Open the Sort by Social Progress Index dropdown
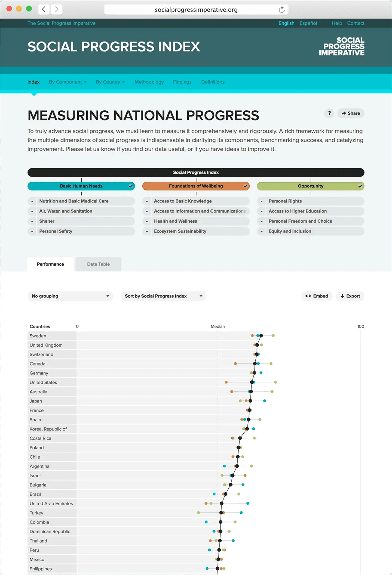Screen dimensions: 392x575 pos(163,296)
